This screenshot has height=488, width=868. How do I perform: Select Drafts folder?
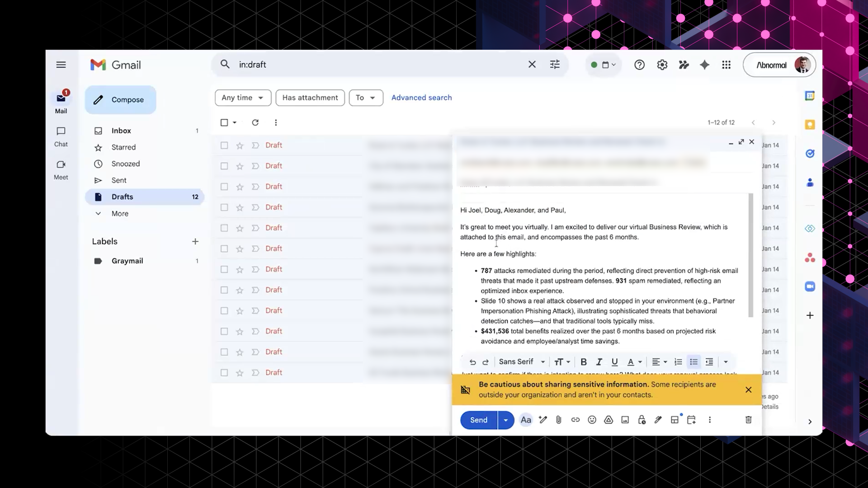click(x=145, y=197)
